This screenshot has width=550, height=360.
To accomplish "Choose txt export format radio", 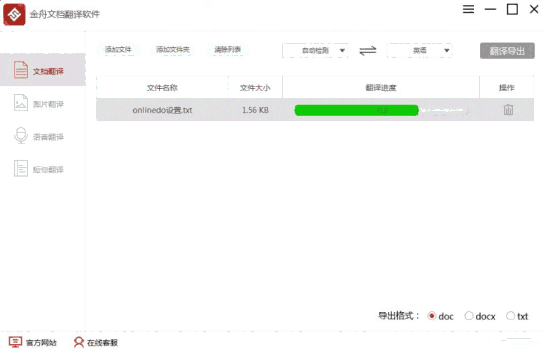I will click(510, 316).
